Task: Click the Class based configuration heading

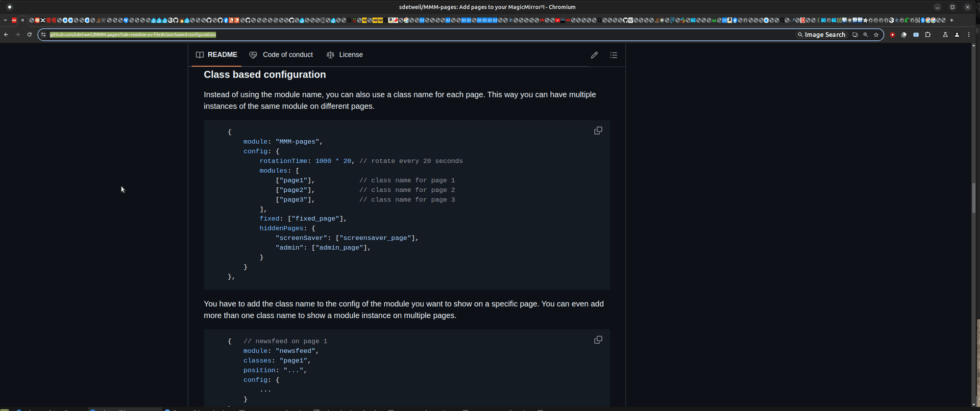Action: click(265, 75)
